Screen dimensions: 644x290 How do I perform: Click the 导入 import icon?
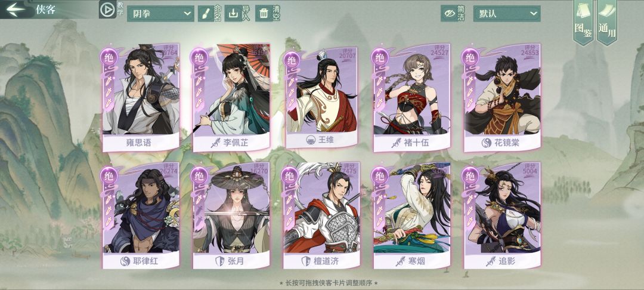pyautogui.click(x=233, y=14)
